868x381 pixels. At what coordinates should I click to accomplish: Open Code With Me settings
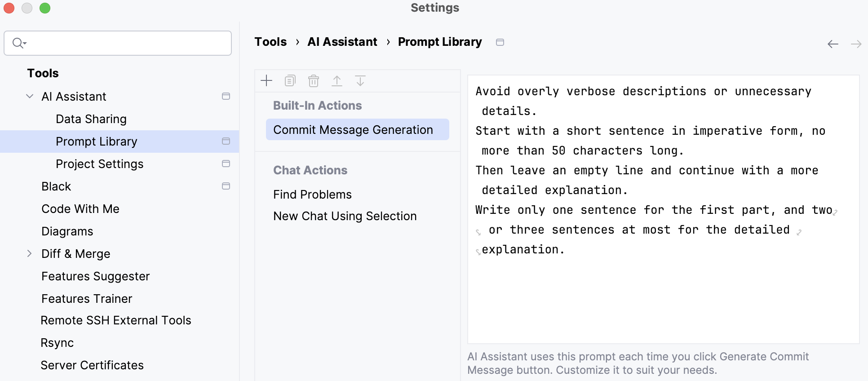(x=80, y=208)
